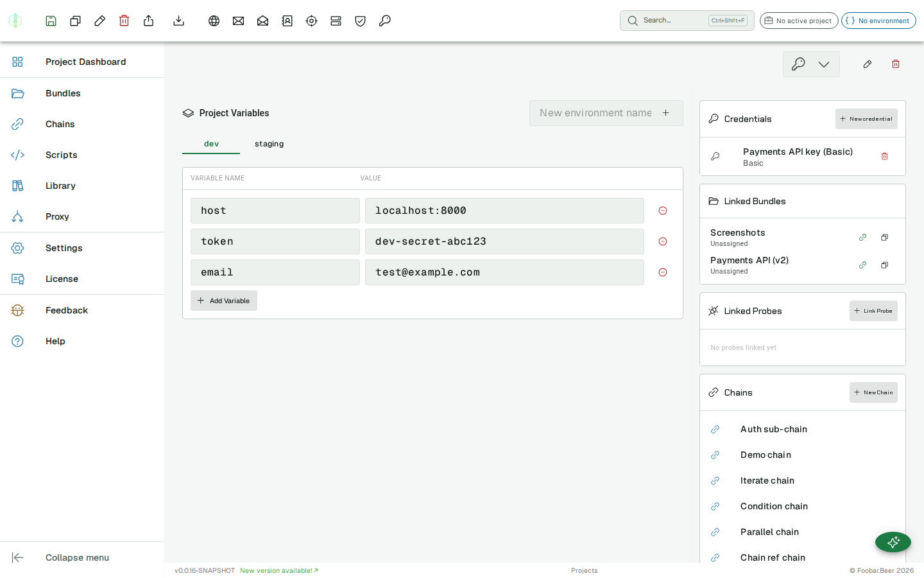This screenshot has width=924, height=578.
Task: Open the globe icon in the toolbar
Action: (x=214, y=21)
